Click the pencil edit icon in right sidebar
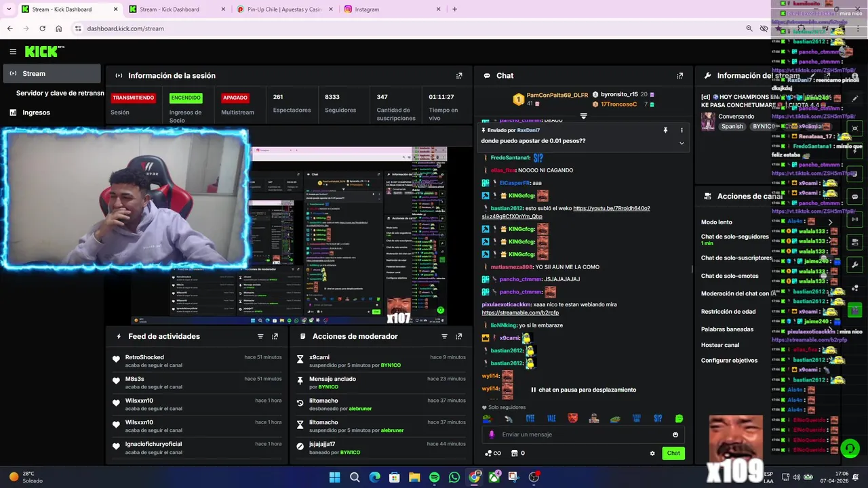The height and width of the screenshot is (488, 868). (855, 99)
